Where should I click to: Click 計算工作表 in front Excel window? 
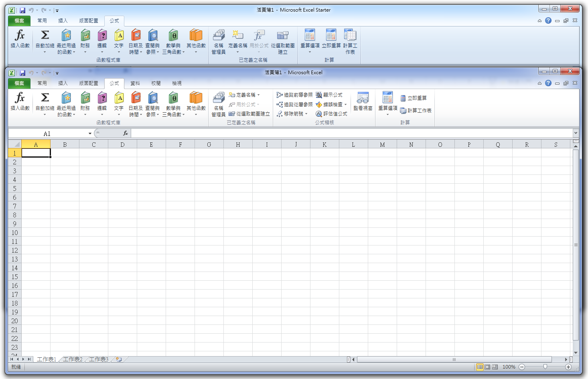tap(416, 111)
